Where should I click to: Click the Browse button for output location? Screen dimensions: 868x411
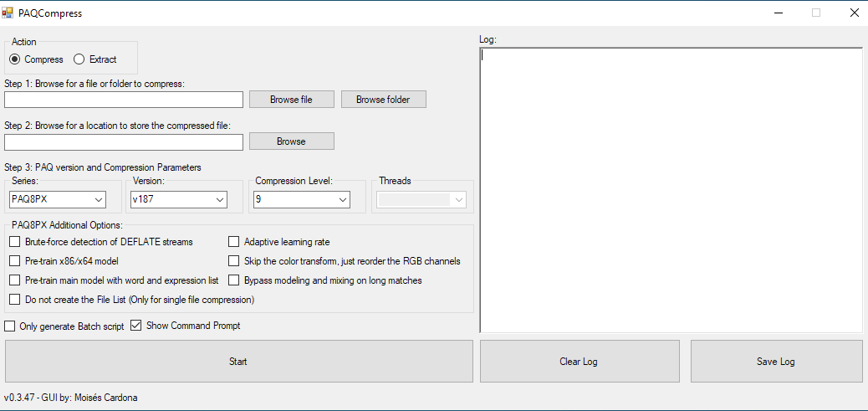pos(291,141)
